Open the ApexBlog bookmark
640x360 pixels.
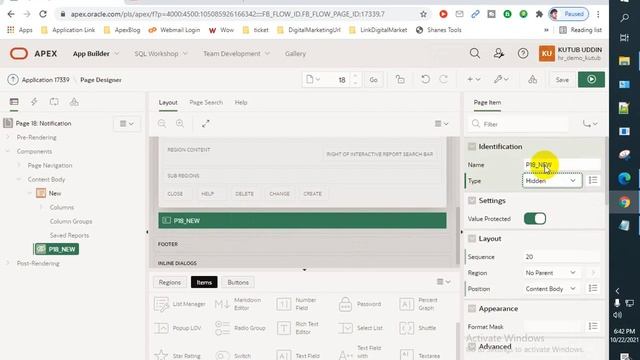coord(122,30)
